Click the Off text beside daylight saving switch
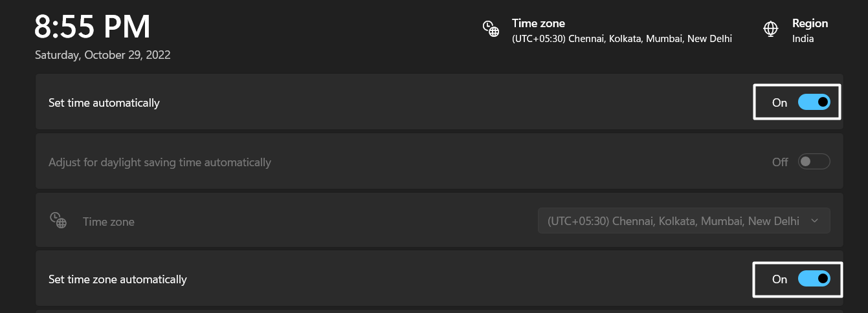 click(780, 162)
